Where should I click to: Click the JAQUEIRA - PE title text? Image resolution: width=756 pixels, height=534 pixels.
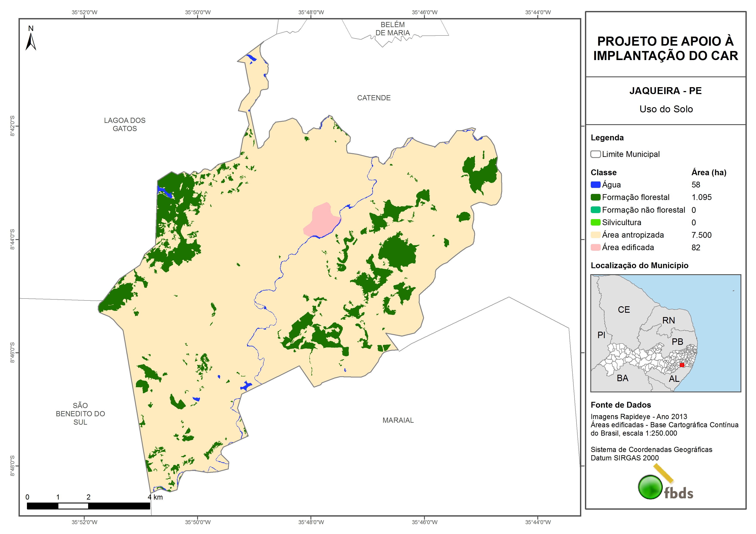pyautogui.click(x=666, y=90)
